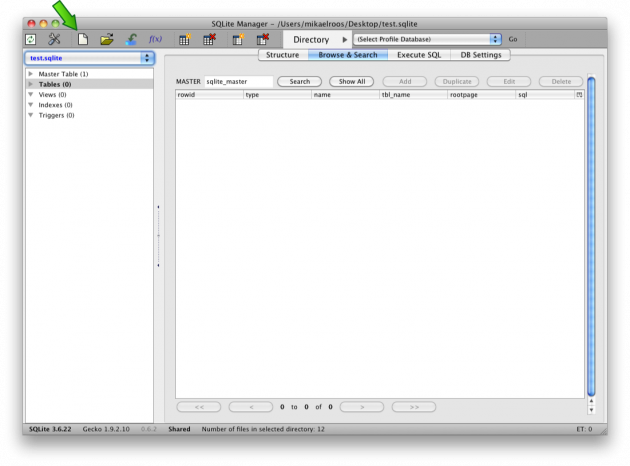Screen dimensions: 630x466
Task: Select the Triggers (0) tree label
Action: [56, 115]
